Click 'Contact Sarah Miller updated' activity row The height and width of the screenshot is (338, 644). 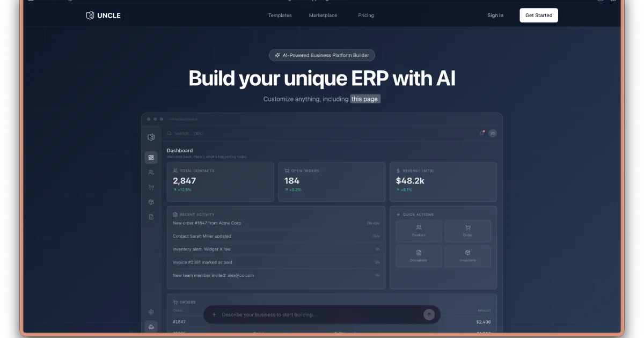[276, 236]
